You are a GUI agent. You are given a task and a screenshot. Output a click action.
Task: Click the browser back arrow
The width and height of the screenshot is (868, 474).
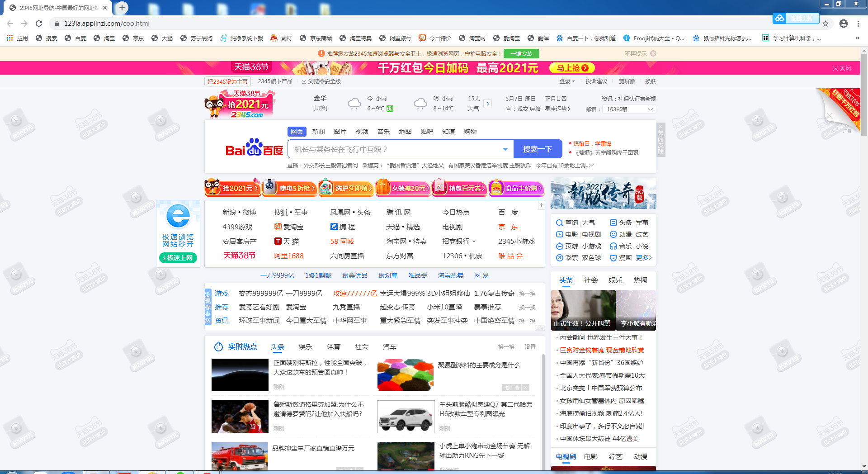click(x=10, y=24)
